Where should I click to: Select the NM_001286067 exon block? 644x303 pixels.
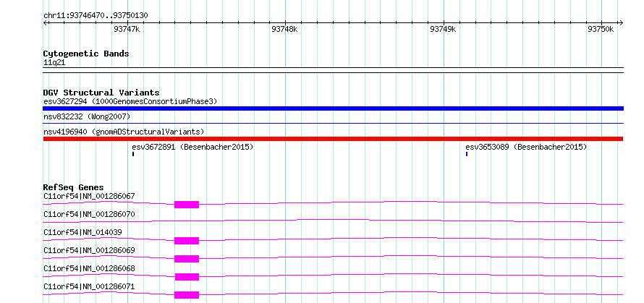[x=187, y=205]
